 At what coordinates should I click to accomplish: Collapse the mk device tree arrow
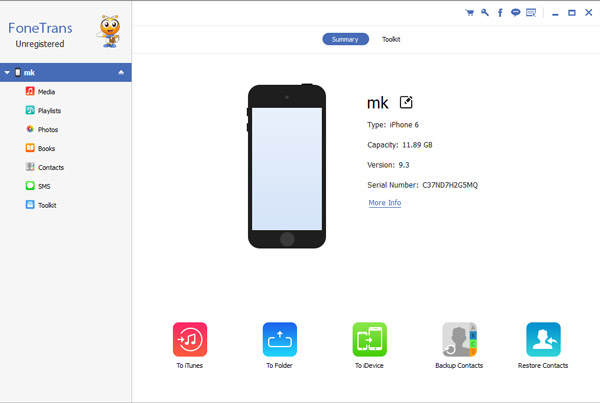pyautogui.click(x=7, y=72)
